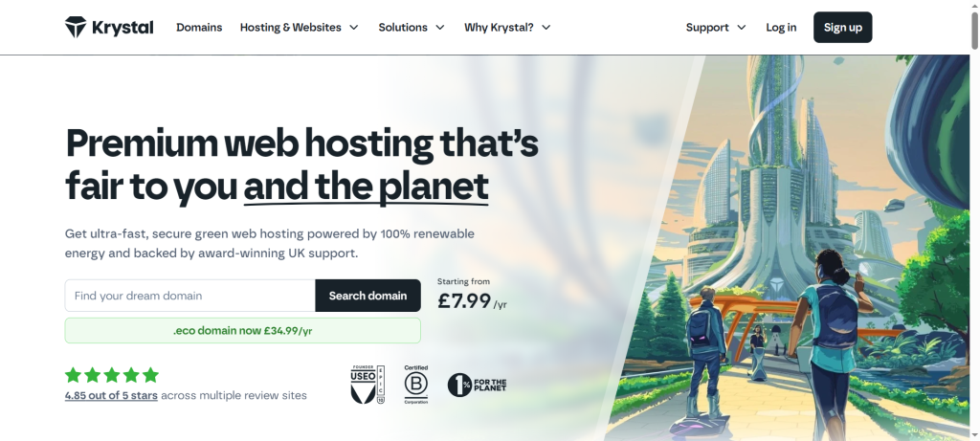Open the Hosting & Websites menu
Screen dimensions: 980x441
click(291, 28)
